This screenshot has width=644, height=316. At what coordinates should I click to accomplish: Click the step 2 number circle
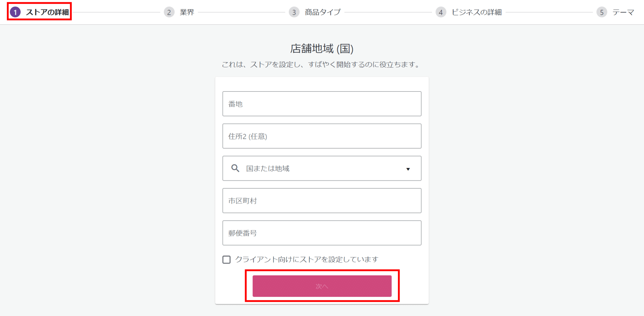(169, 12)
